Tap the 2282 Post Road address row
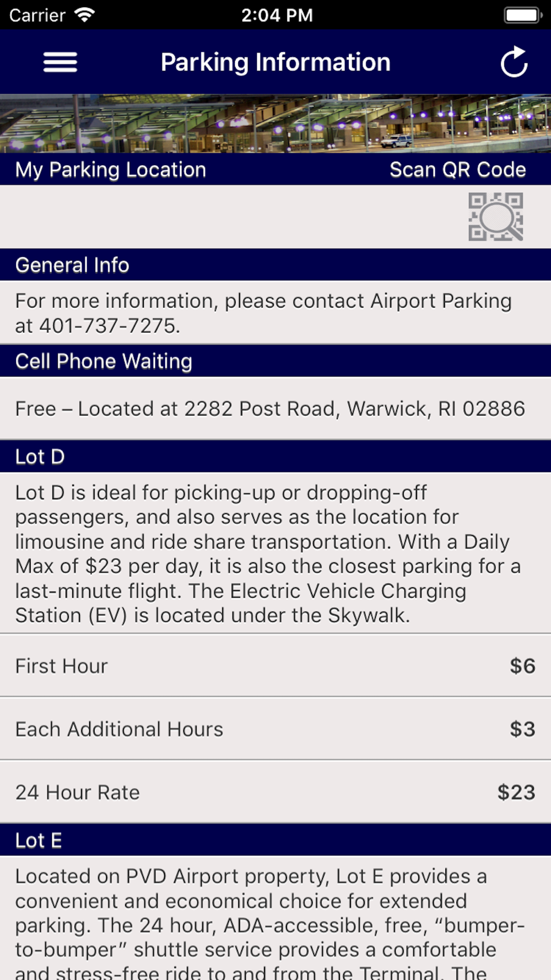This screenshot has height=980, width=551. pos(270,409)
